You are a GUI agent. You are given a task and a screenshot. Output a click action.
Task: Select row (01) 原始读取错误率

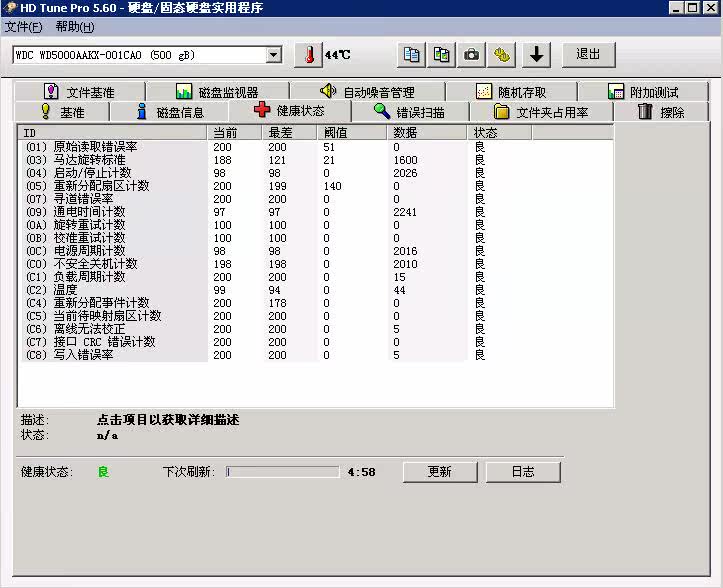316,147
